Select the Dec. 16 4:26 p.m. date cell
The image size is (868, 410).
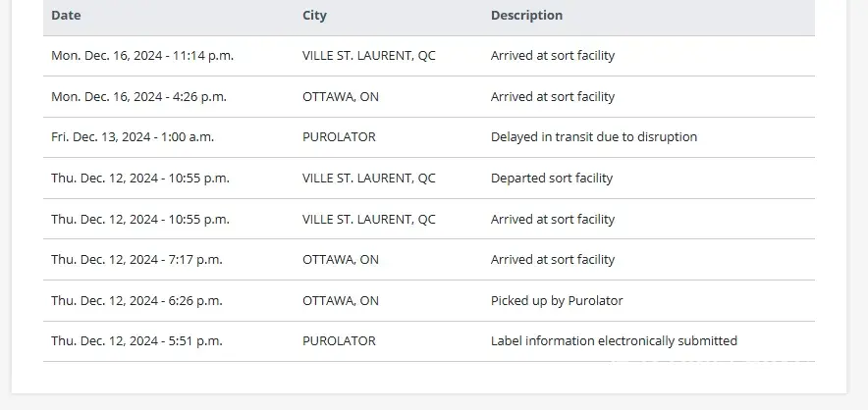[x=138, y=97]
